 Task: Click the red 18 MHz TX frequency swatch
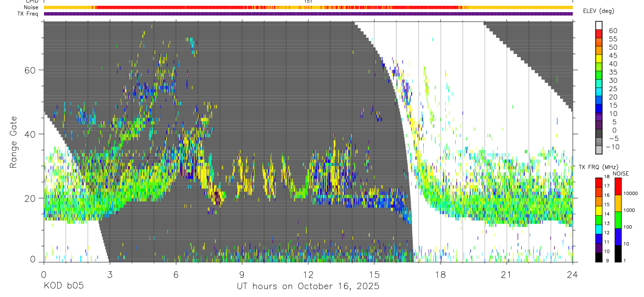(599, 182)
